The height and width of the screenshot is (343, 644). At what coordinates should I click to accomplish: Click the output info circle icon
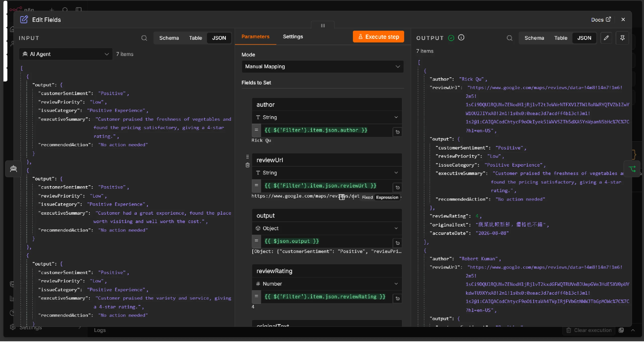point(461,37)
